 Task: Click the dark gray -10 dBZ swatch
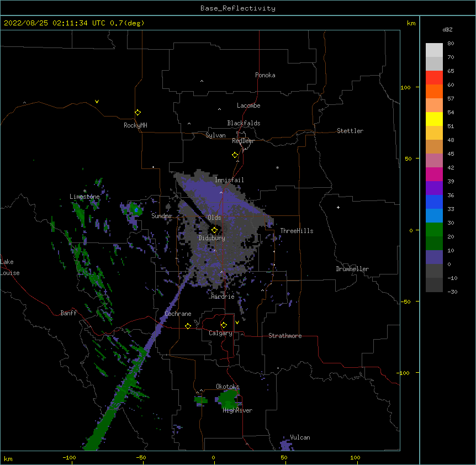[434, 285]
